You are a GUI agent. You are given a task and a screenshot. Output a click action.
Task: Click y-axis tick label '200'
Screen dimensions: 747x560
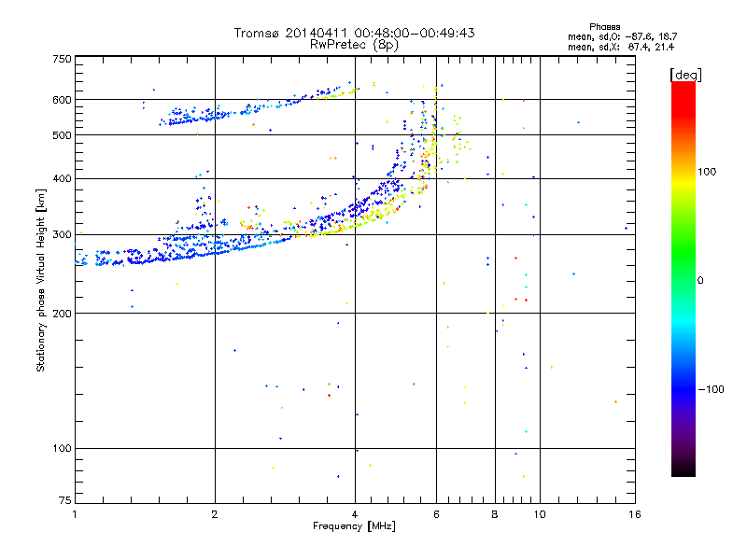click(x=63, y=314)
